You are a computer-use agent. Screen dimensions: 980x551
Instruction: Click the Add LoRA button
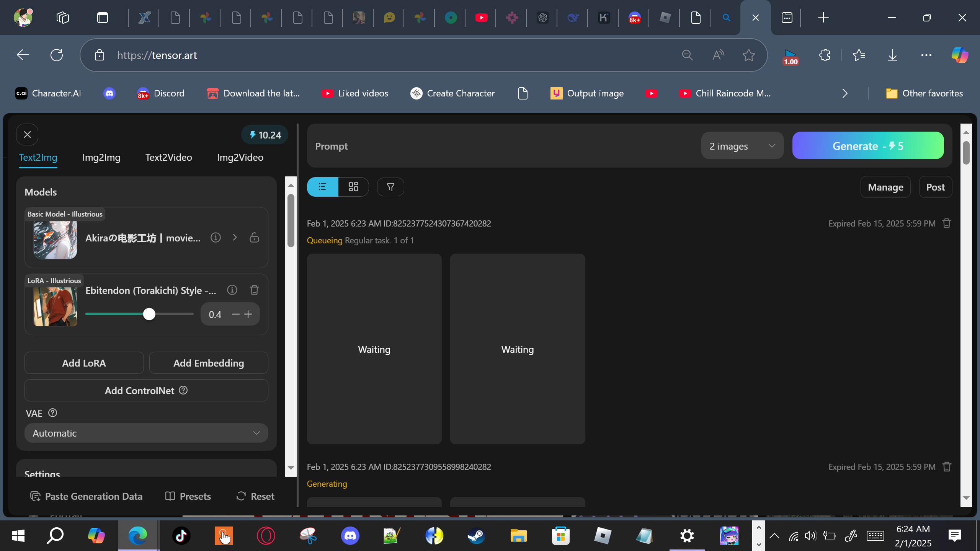click(84, 363)
